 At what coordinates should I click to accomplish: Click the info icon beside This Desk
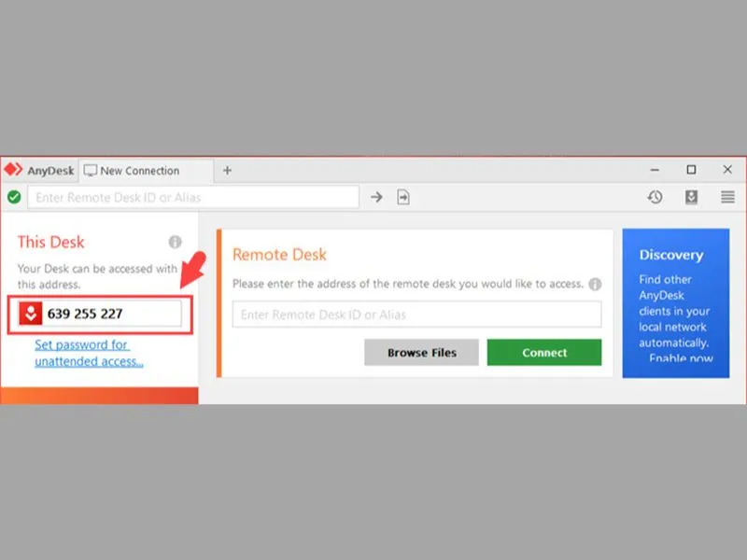tap(175, 242)
